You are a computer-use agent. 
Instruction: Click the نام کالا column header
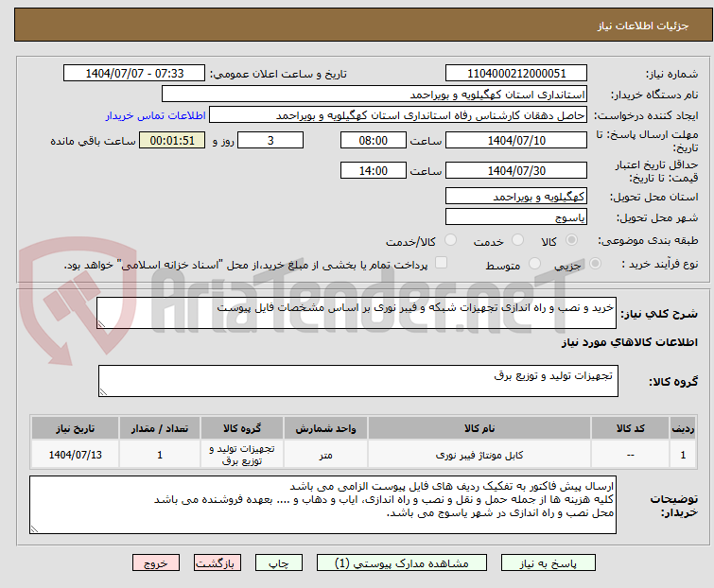[479, 428]
